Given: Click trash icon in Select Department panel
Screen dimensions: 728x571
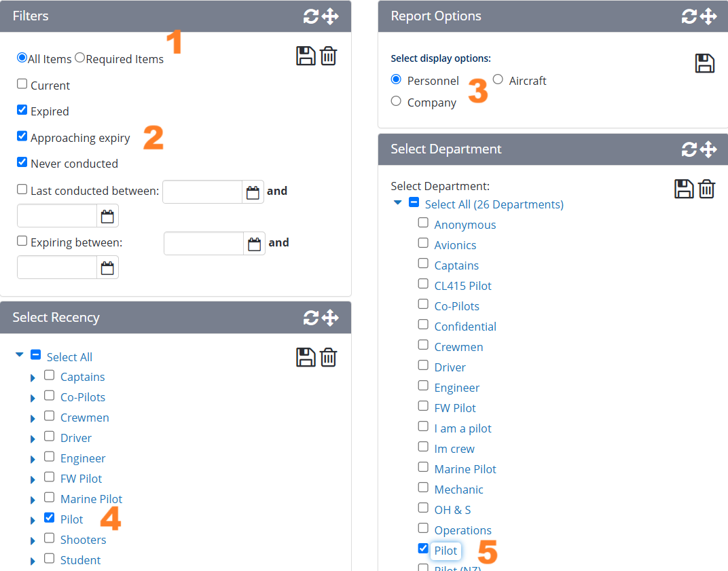Looking at the screenshot, I should pos(707,189).
